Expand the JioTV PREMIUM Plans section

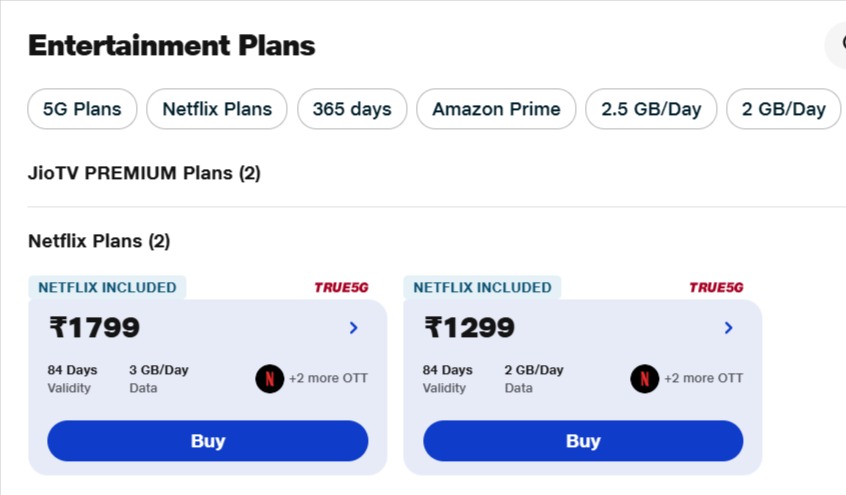tap(144, 173)
